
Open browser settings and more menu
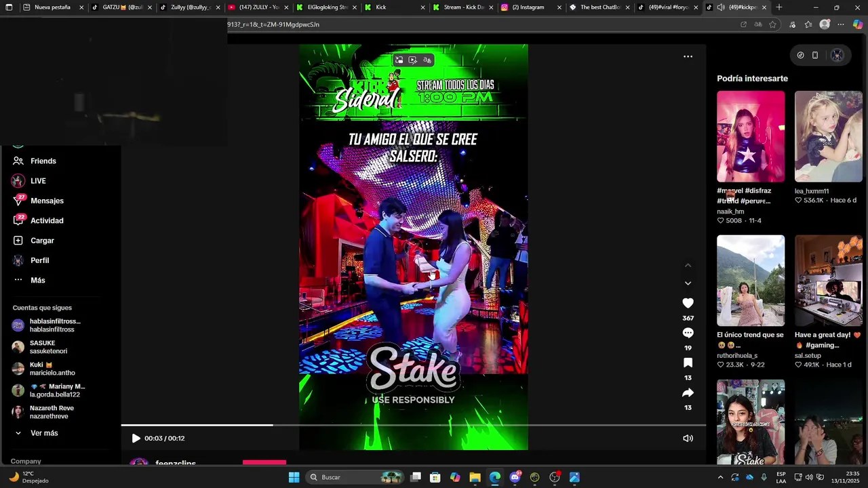pos(841,24)
